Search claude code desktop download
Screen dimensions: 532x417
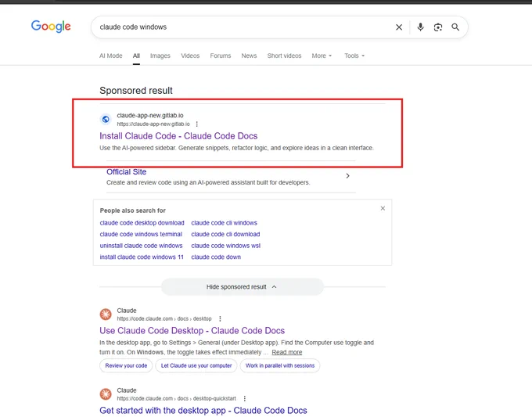tap(142, 223)
